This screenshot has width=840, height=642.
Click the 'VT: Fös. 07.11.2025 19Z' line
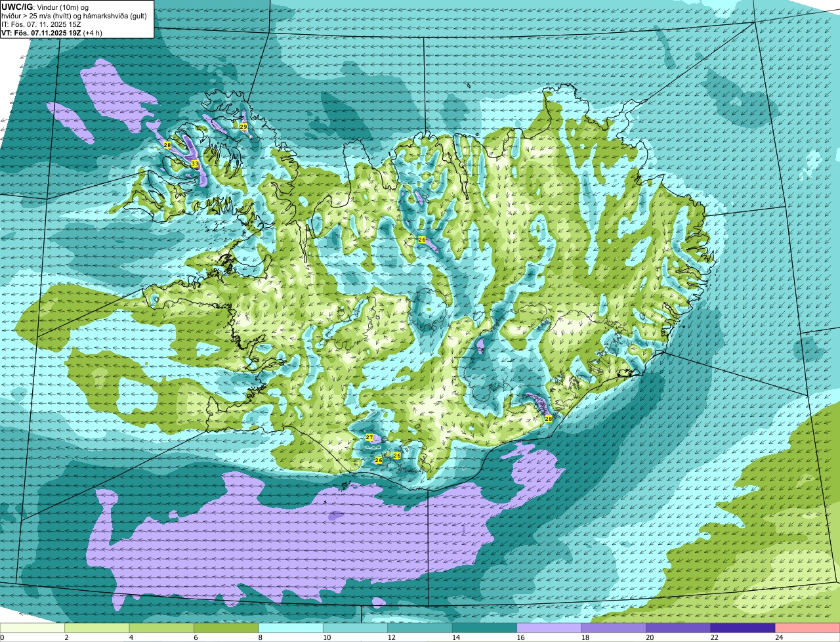pos(52,33)
